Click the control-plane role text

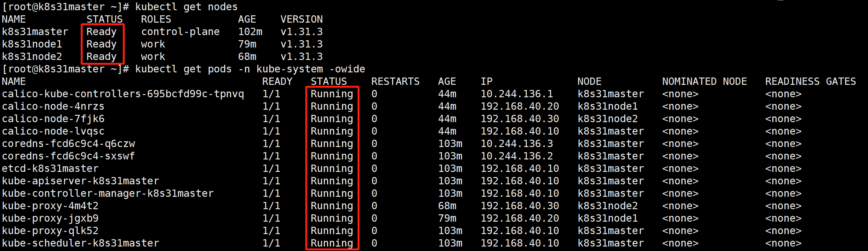180,32
